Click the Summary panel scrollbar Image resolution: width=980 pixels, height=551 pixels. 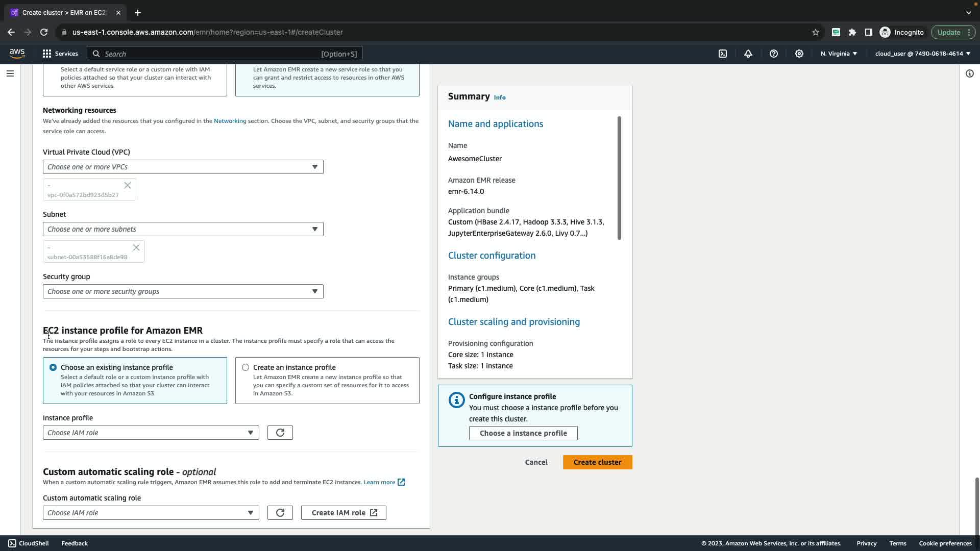619,178
